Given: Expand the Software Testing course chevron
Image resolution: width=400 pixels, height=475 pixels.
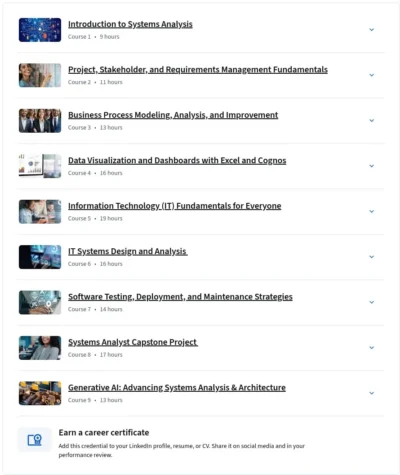Looking at the screenshot, I should tap(372, 302).
